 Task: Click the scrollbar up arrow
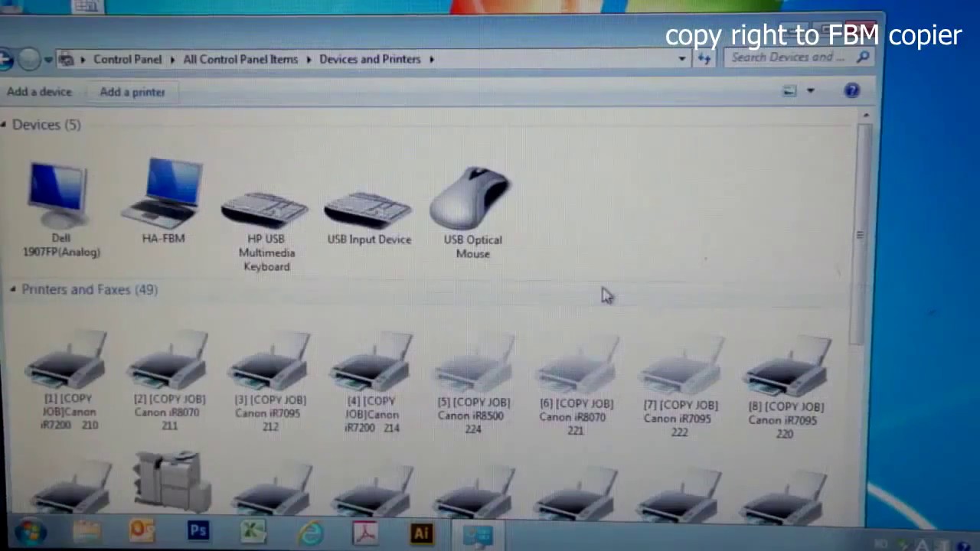[x=866, y=116]
